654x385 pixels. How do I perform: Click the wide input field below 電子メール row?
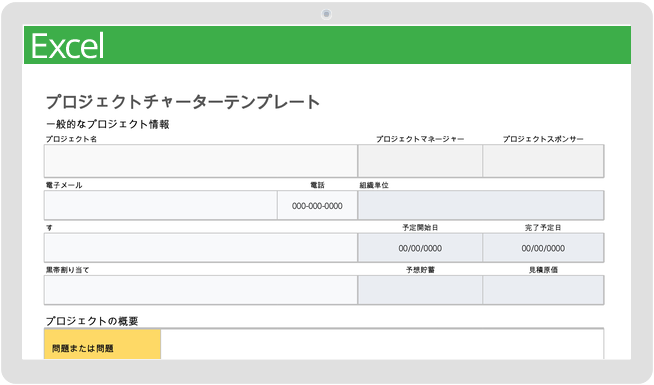[x=201, y=248]
